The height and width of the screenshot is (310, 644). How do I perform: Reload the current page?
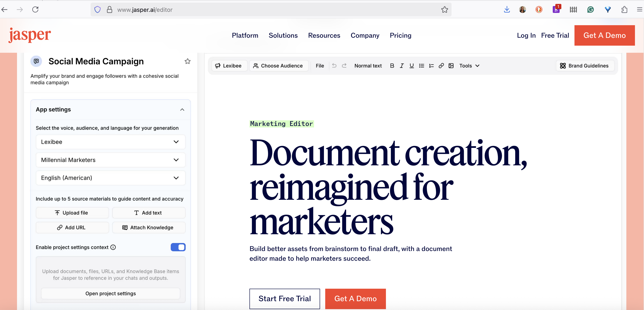coord(35,10)
